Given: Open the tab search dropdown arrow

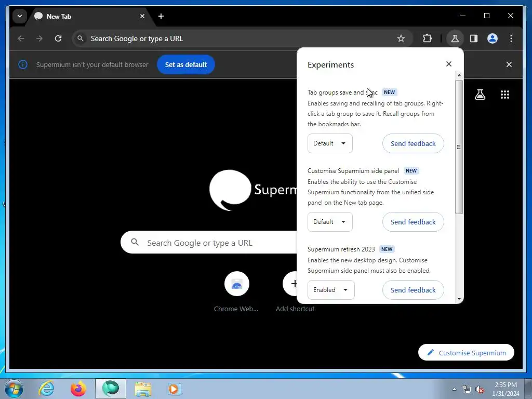Looking at the screenshot, I should point(20,16).
